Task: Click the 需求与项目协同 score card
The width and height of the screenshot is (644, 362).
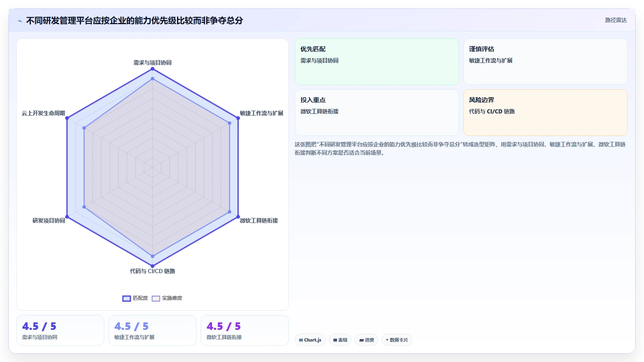Action: point(60,330)
